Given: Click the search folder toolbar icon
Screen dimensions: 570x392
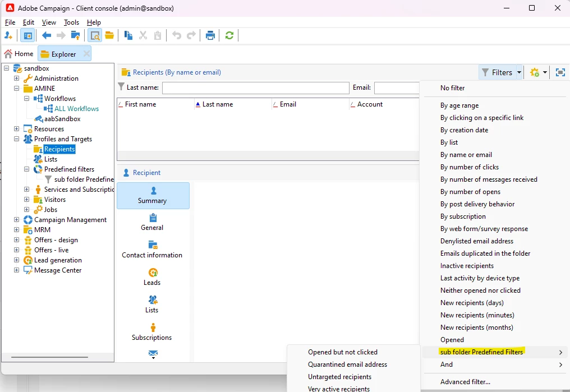Looking at the screenshot, I should pos(95,35).
